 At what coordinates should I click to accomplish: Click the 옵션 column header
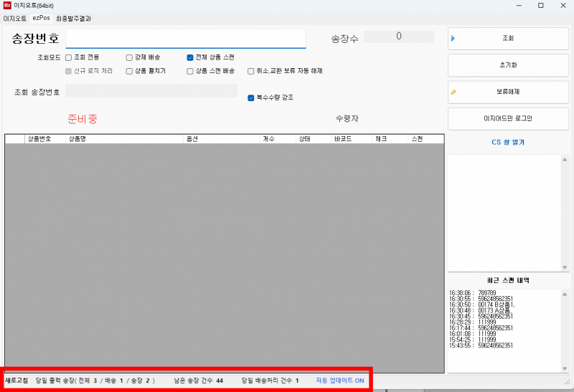(222, 139)
